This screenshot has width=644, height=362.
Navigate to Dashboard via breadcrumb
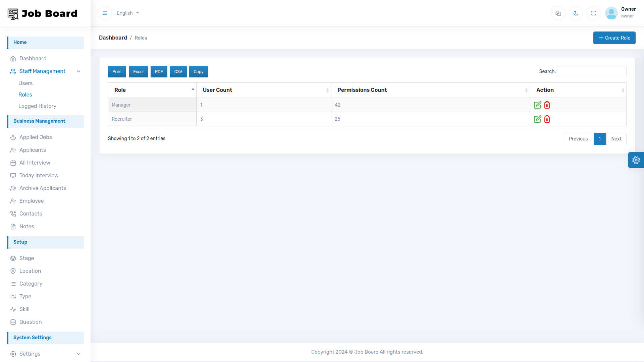[113, 38]
